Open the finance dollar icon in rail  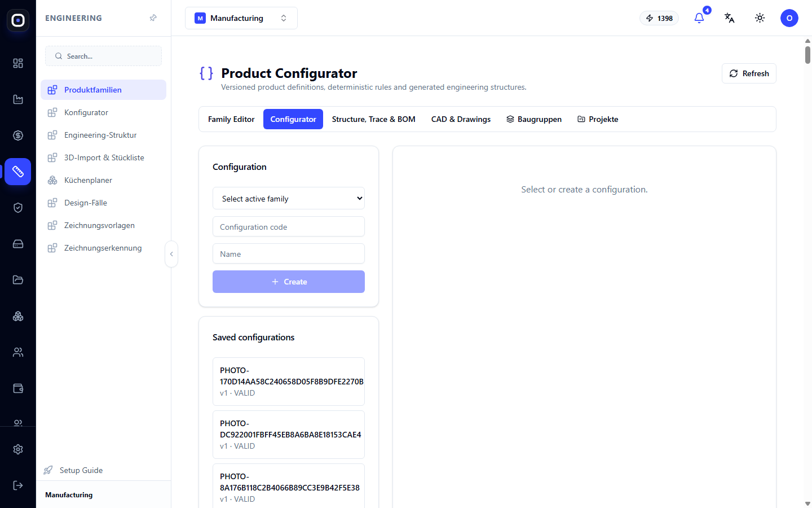18,135
